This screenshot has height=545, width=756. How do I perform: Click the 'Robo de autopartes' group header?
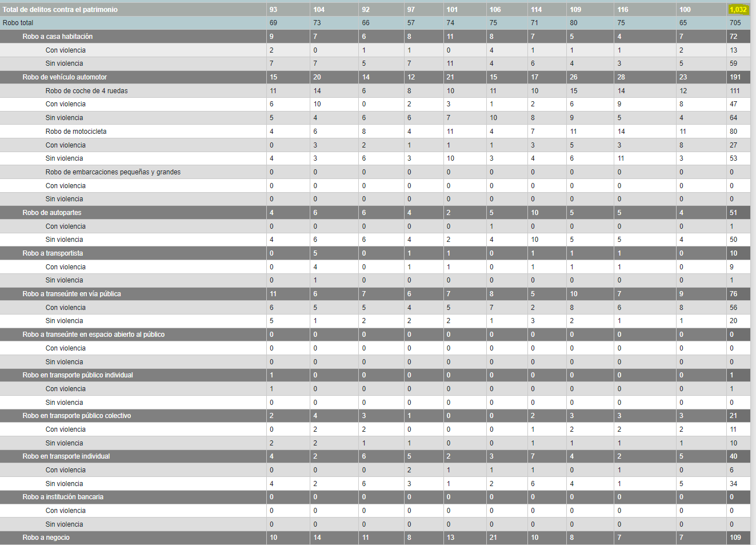[52, 213]
